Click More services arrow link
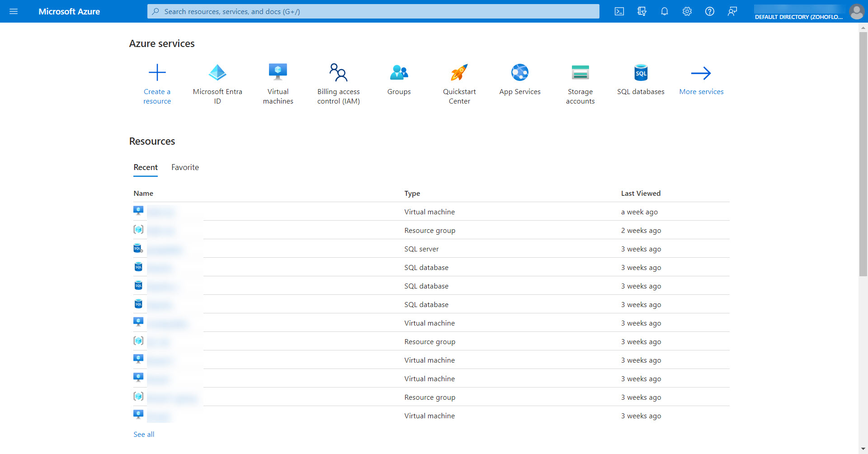This screenshot has height=454, width=868. pos(701,73)
